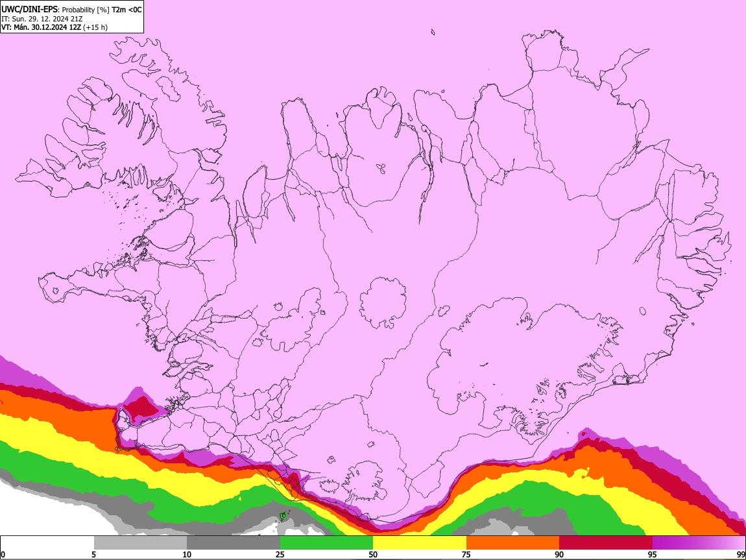Click the light gray 5-10 legend band

tap(140, 543)
